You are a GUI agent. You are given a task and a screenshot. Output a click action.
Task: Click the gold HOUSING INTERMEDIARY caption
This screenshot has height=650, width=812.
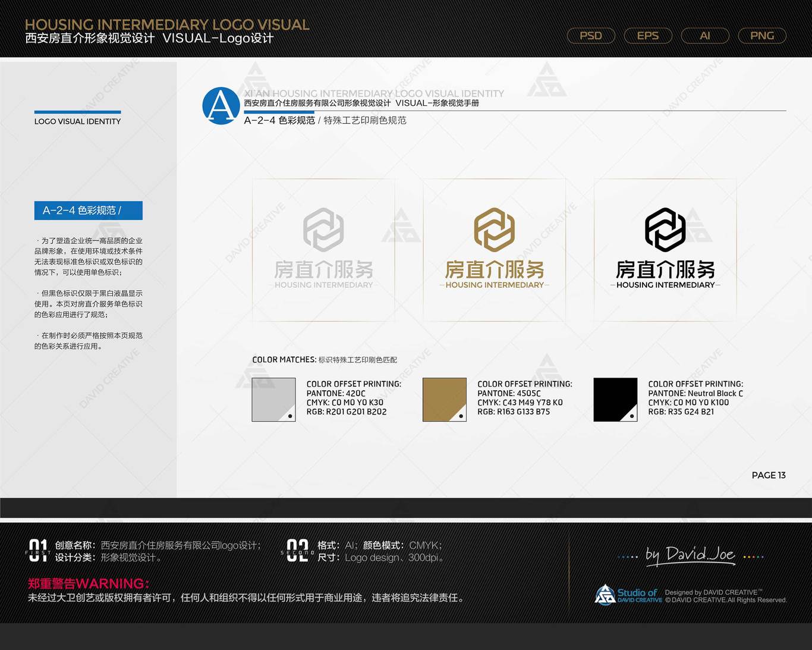coord(495,285)
